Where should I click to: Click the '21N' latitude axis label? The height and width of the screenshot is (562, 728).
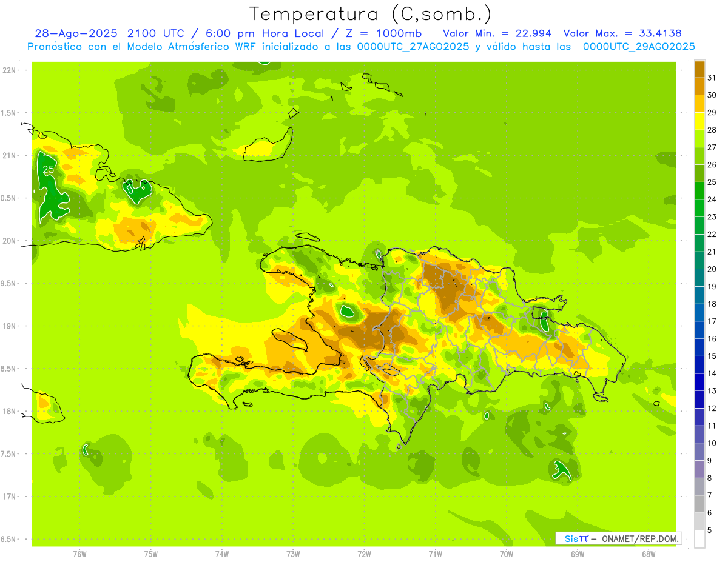(10, 155)
